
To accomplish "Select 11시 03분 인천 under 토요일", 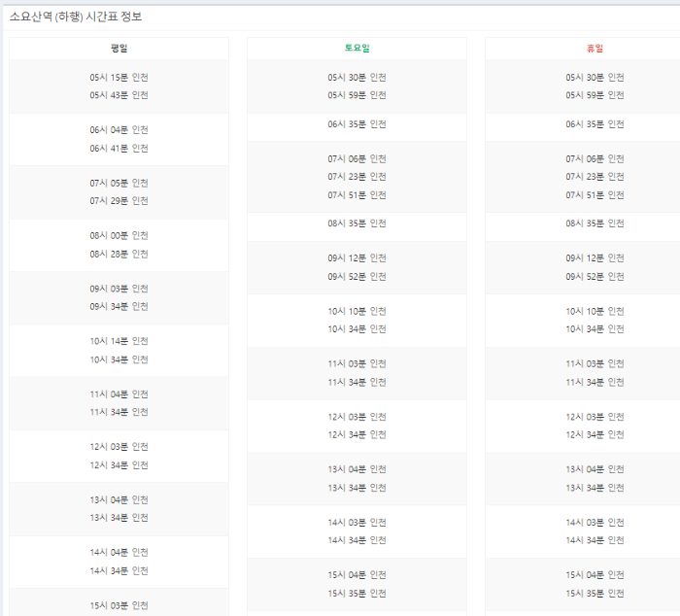I will pyautogui.click(x=357, y=363).
